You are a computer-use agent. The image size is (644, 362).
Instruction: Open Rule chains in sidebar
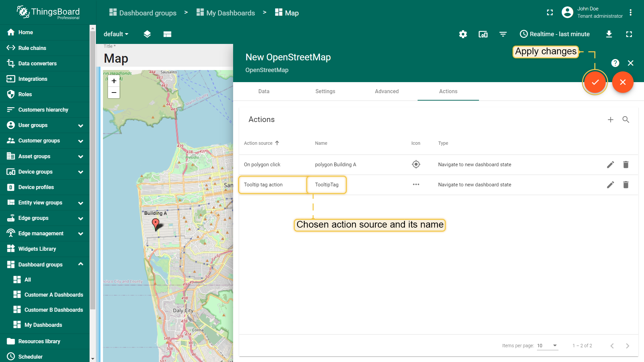45,48
